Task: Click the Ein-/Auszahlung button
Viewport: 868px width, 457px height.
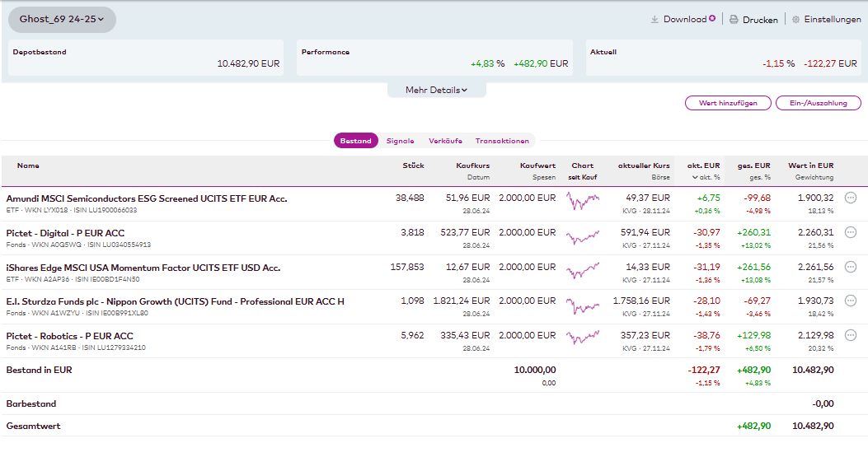Action: coord(818,103)
